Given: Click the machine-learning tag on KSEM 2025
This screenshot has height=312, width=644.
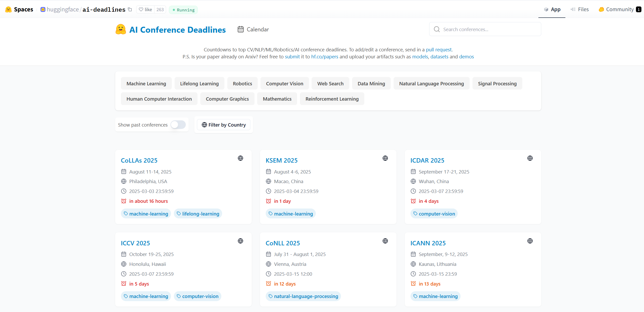Looking at the screenshot, I should point(291,214).
